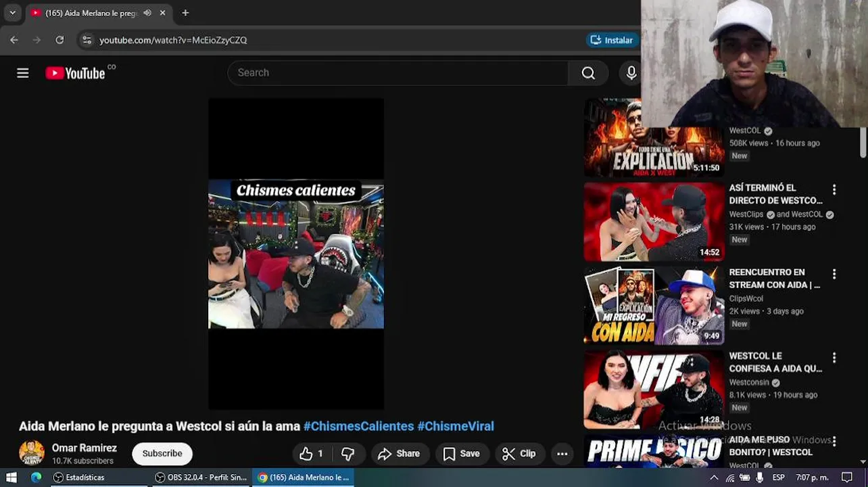Like the video with thumbs up
This screenshot has height=487, width=868.
coord(312,454)
